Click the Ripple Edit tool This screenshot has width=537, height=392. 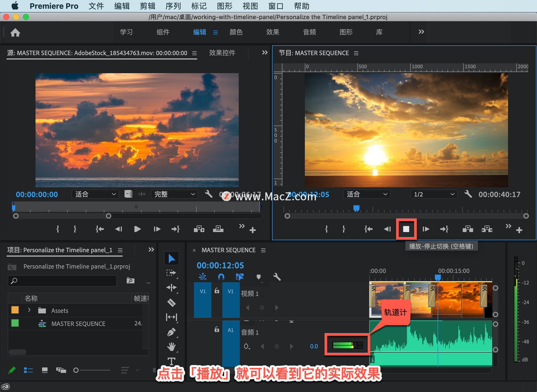coord(171,287)
